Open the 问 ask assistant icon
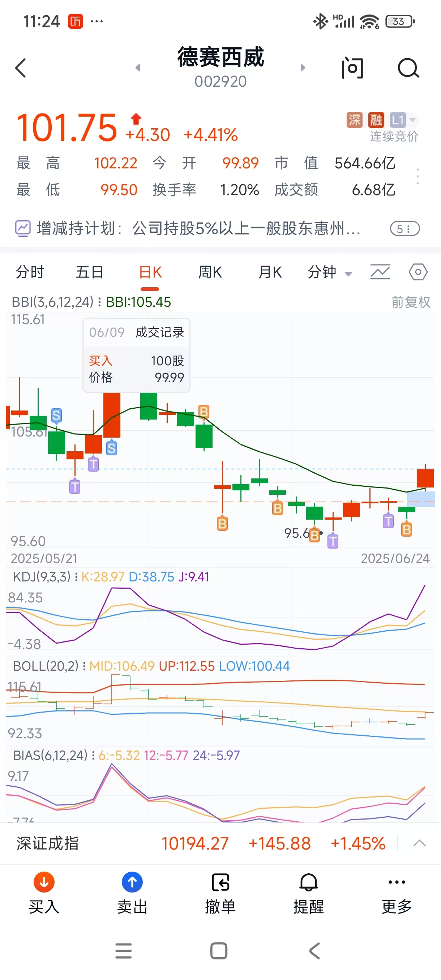441x980 pixels. [x=352, y=68]
